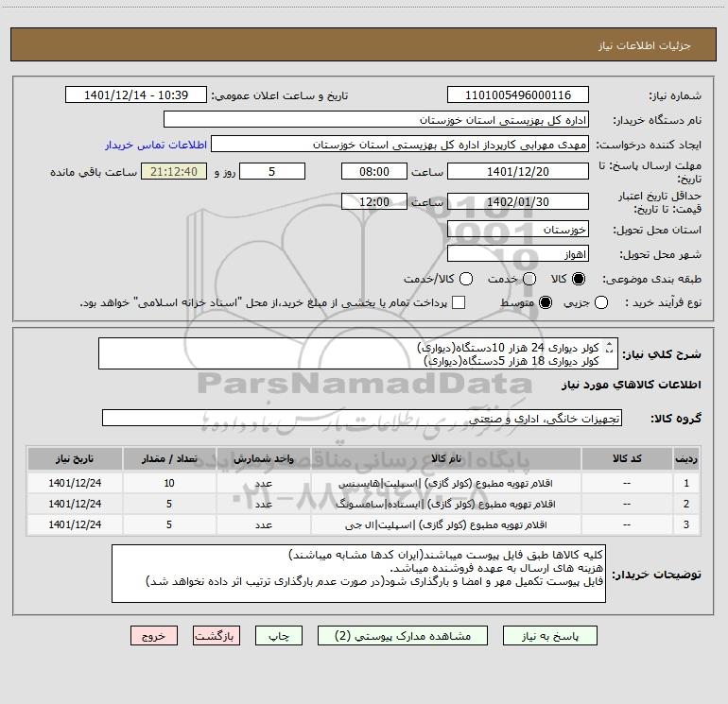Click quantity 10 in row 1
This screenshot has width=728, height=704.
point(169,483)
